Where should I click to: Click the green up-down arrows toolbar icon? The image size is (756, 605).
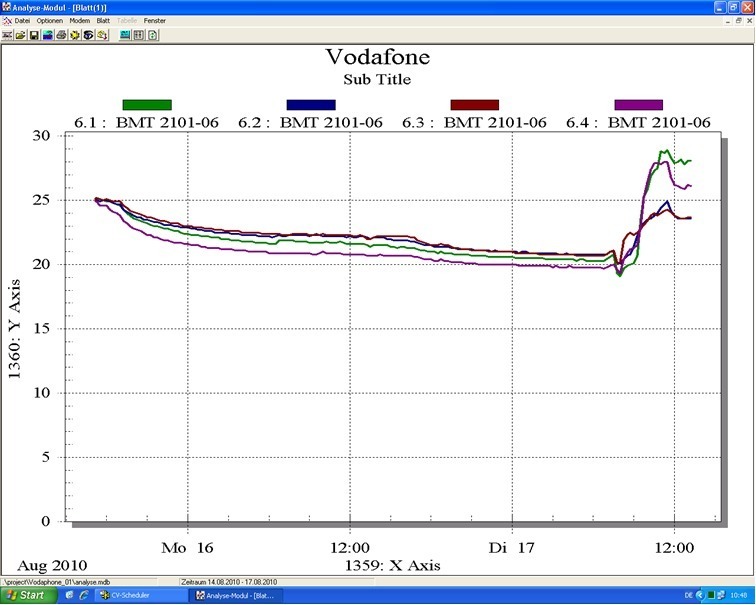[152, 35]
